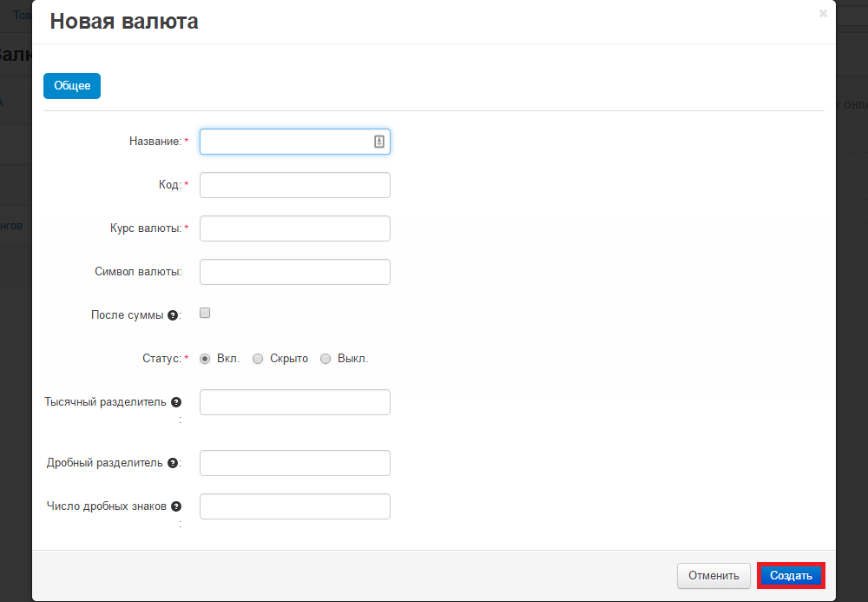Focus the Название input field

[x=285, y=142]
